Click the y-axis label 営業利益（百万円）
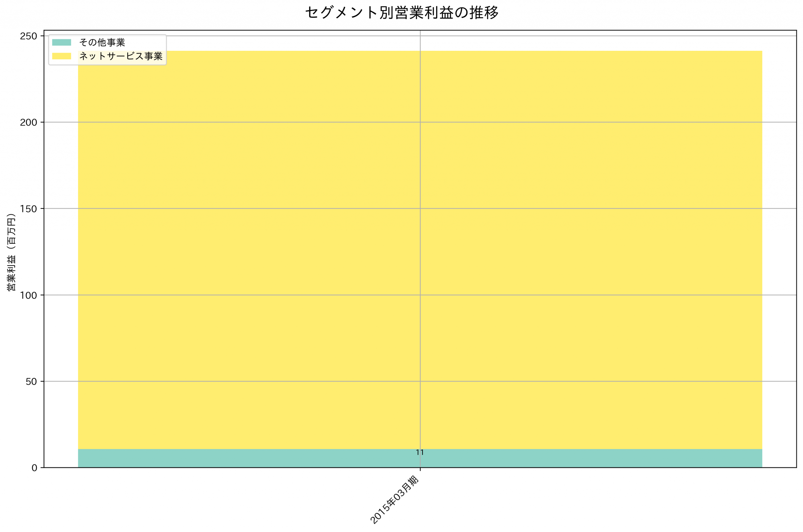The height and width of the screenshot is (532, 803). pos(11,252)
